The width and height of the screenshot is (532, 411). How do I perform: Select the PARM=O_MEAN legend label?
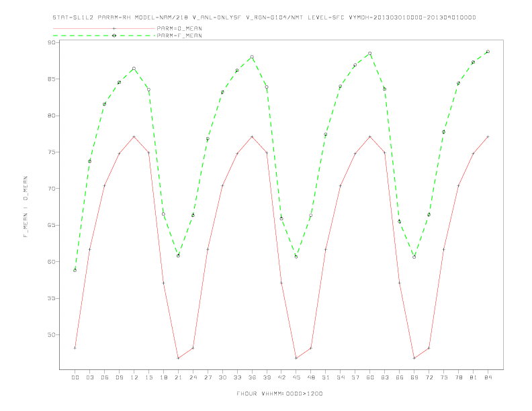pos(179,28)
